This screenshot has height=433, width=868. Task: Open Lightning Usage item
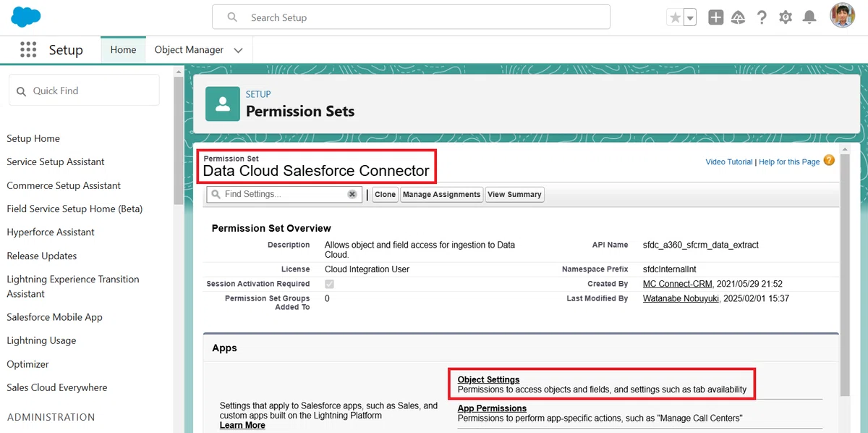click(41, 340)
